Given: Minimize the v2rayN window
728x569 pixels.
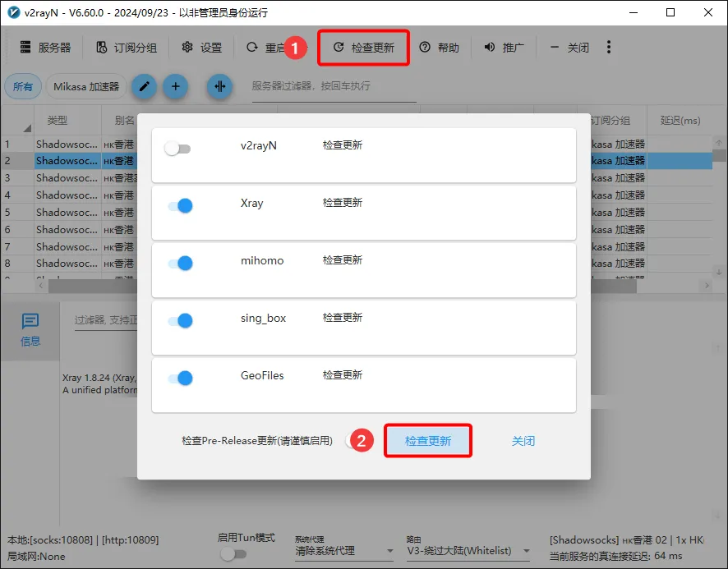Looking at the screenshot, I should pos(634,12).
